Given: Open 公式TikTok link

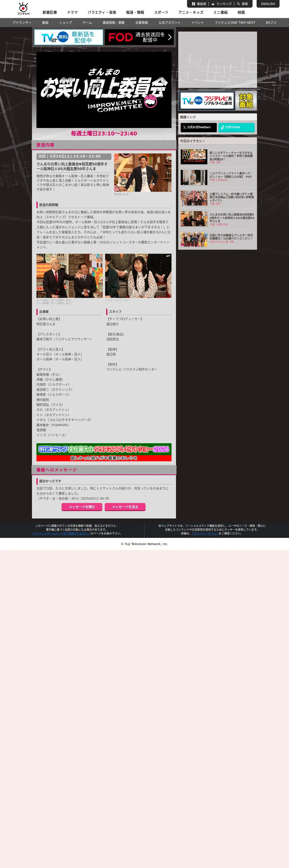Looking at the screenshot, I should coord(237,127).
